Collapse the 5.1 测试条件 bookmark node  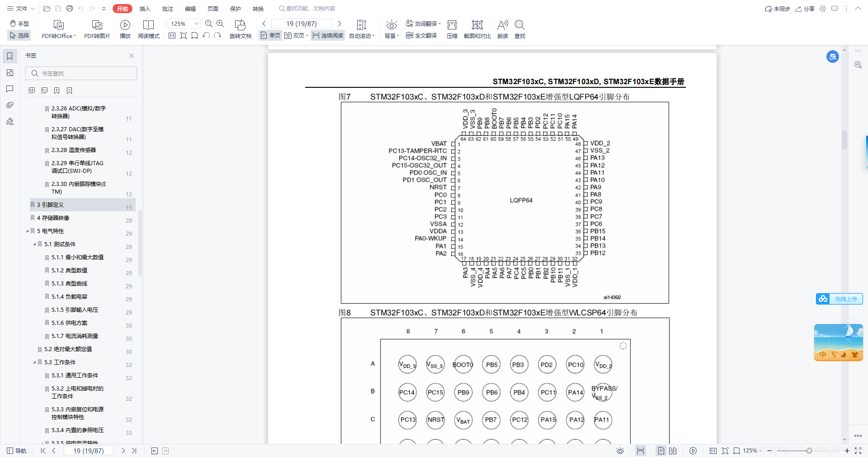coord(34,244)
